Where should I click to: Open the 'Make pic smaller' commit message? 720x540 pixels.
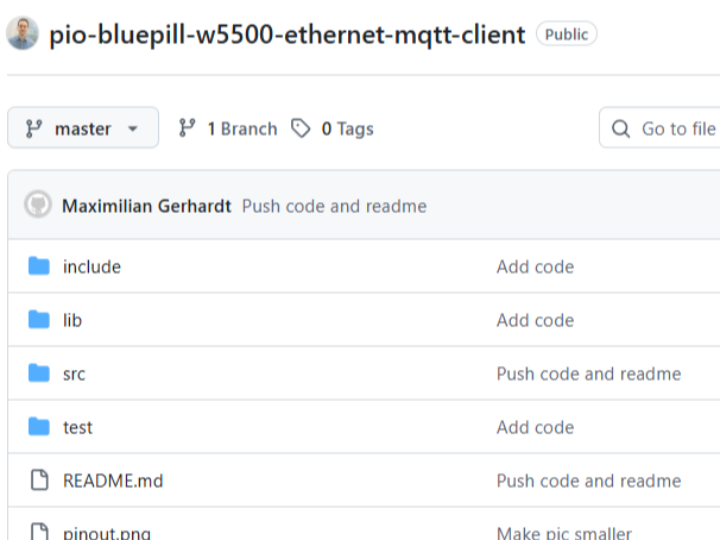564,533
